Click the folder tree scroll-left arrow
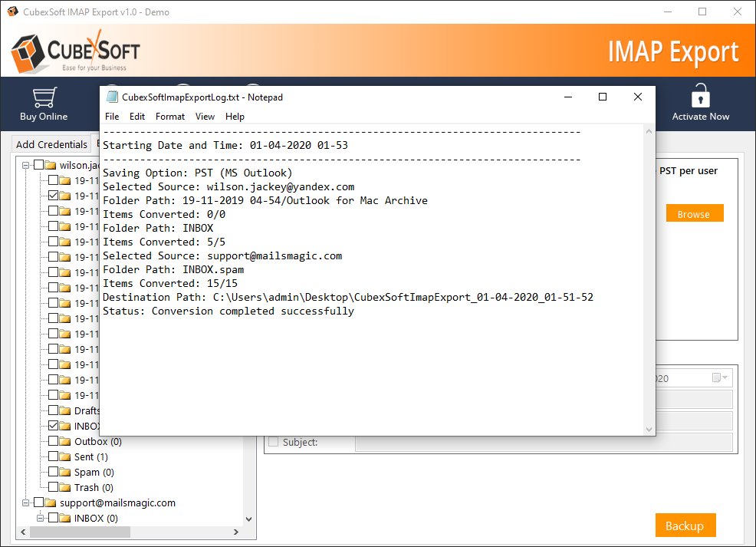The image size is (756, 547). coord(23,532)
